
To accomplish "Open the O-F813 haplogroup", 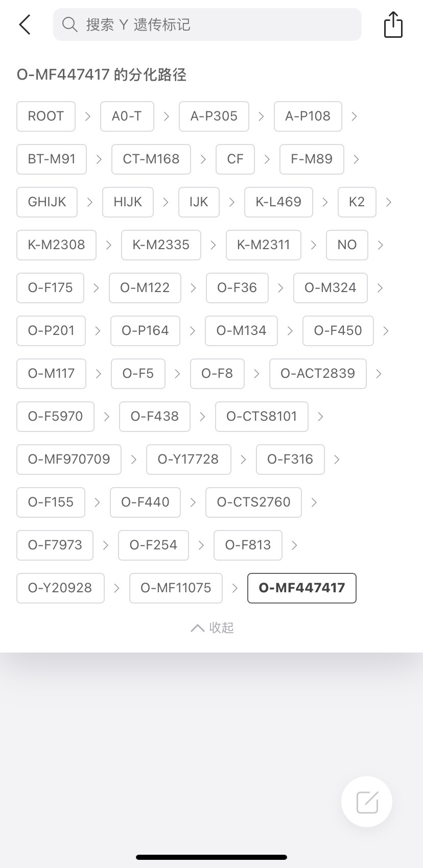I will pyautogui.click(x=248, y=545).
